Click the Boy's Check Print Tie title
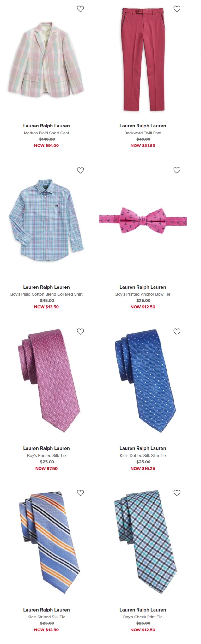This screenshot has width=201, height=644. click(143, 617)
